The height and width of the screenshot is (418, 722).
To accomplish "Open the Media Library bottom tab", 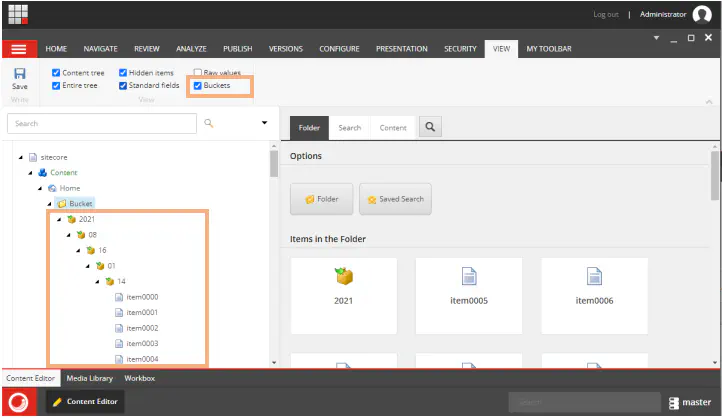I will click(89, 378).
